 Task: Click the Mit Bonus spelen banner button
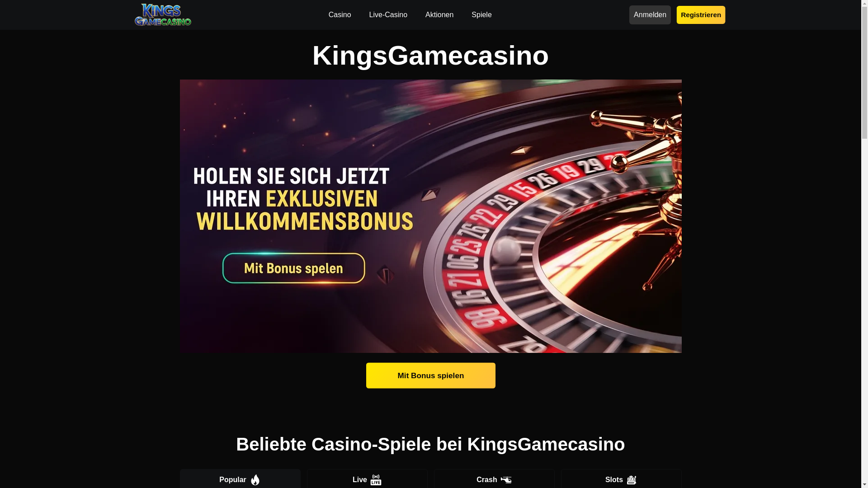coord(294,268)
